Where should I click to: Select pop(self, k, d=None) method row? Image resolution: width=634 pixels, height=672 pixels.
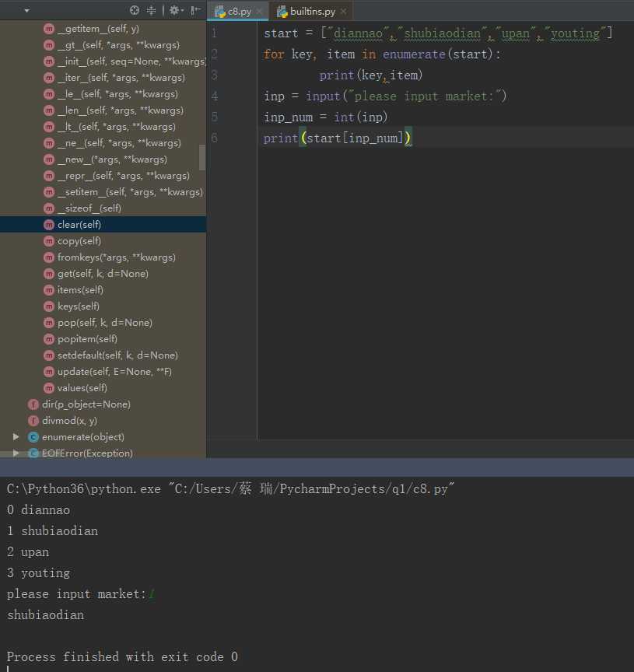pyautogui.click(x=103, y=323)
